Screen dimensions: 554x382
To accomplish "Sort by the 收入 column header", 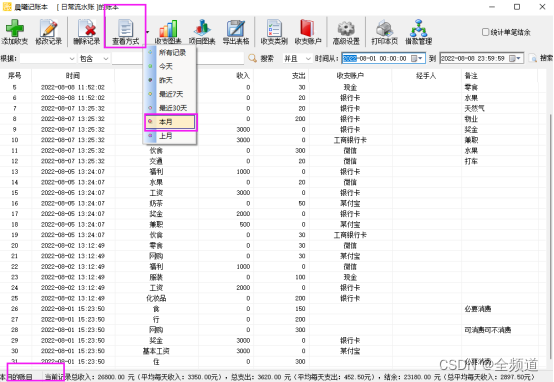I will [x=226, y=75].
